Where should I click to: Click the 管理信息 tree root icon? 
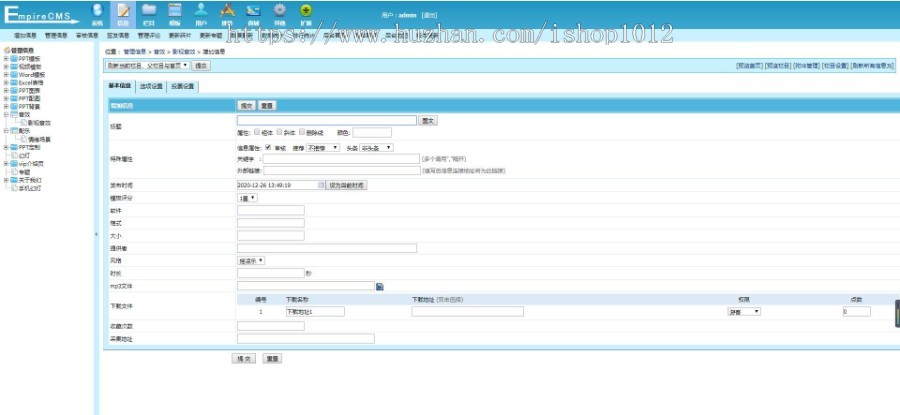tap(7, 51)
